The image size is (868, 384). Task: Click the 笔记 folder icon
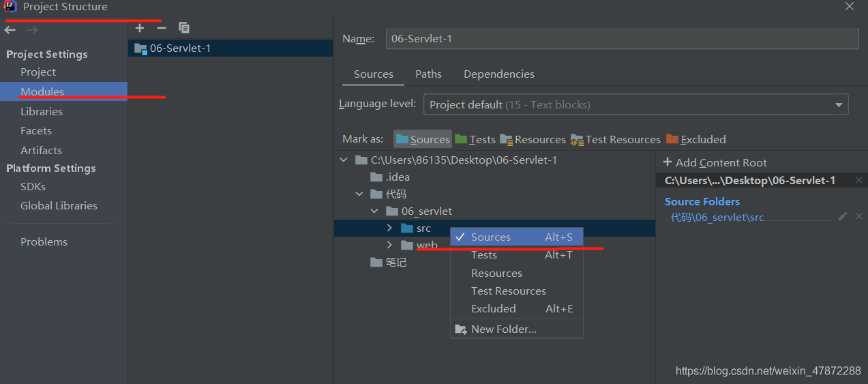(x=376, y=262)
